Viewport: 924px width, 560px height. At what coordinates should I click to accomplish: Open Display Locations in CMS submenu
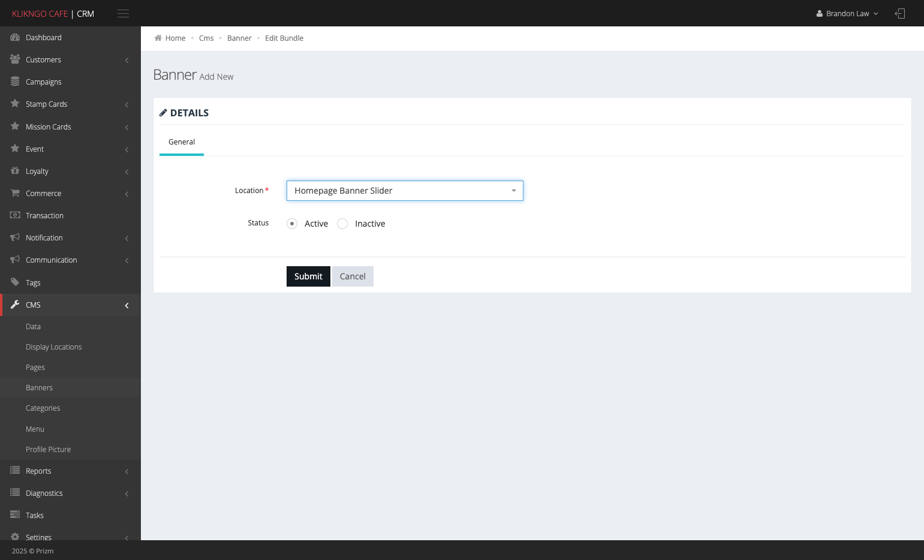53,347
